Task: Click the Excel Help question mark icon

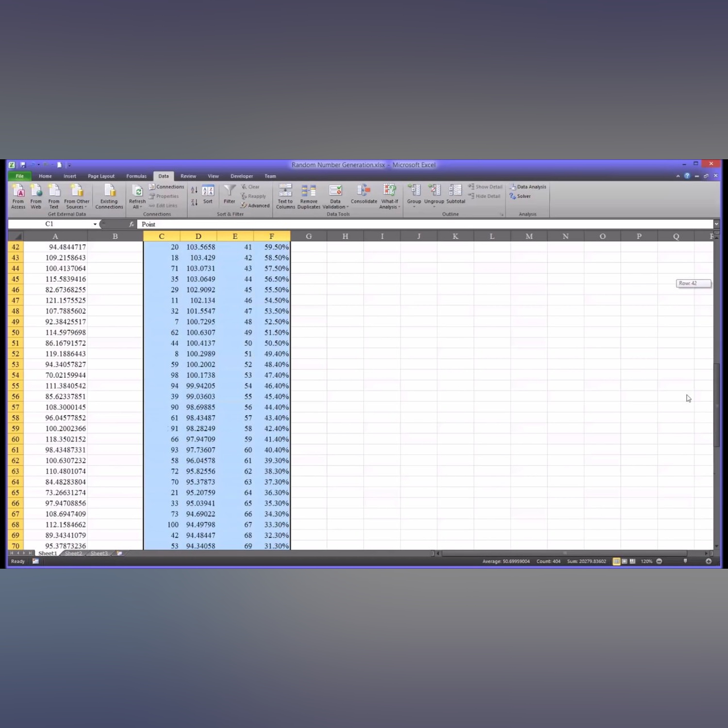Action: 687,176
